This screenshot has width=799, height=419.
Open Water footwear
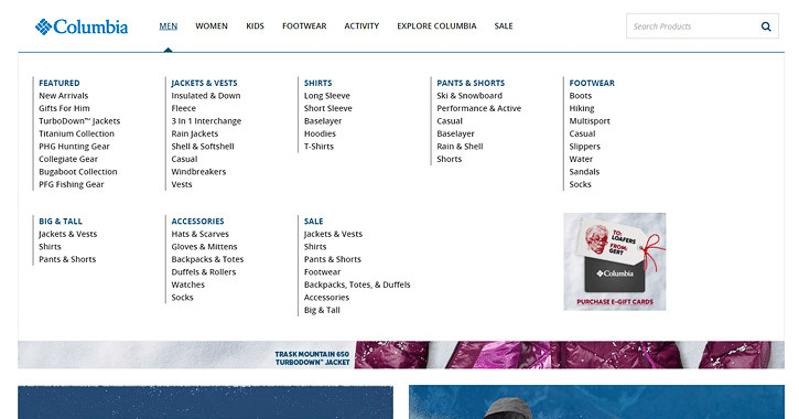[x=581, y=159]
